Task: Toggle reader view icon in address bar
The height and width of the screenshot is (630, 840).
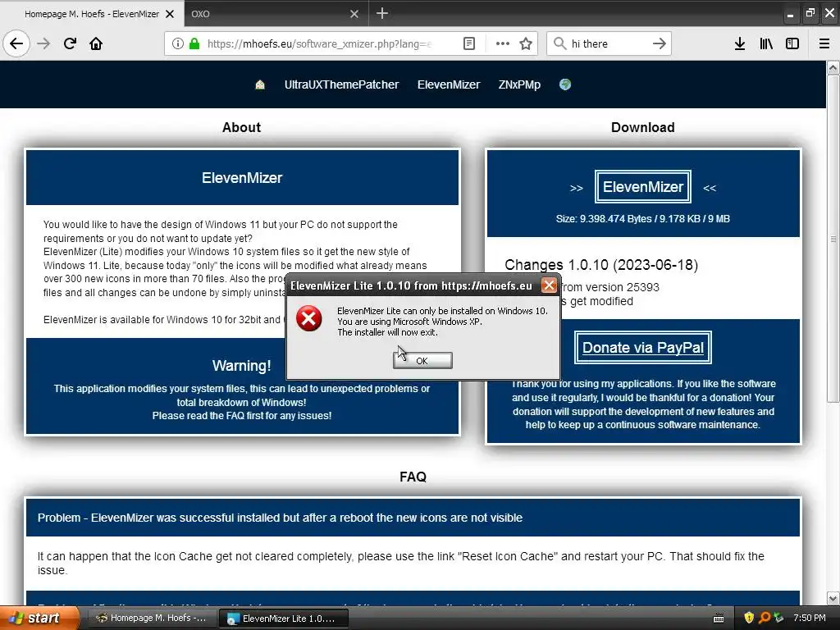Action: [x=468, y=43]
